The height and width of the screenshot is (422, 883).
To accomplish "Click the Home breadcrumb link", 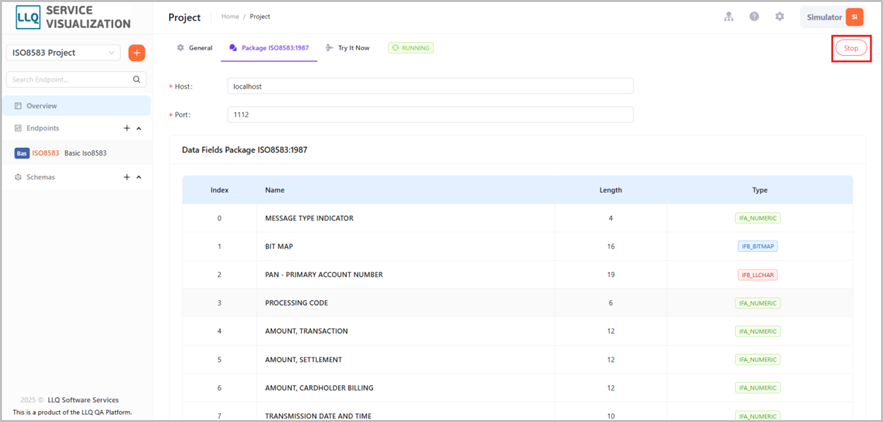I will pos(230,17).
